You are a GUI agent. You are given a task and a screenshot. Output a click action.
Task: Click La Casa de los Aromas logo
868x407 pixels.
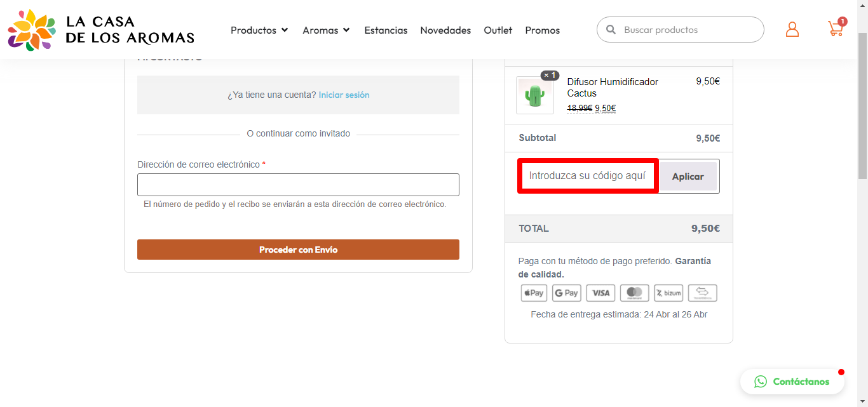tap(101, 30)
